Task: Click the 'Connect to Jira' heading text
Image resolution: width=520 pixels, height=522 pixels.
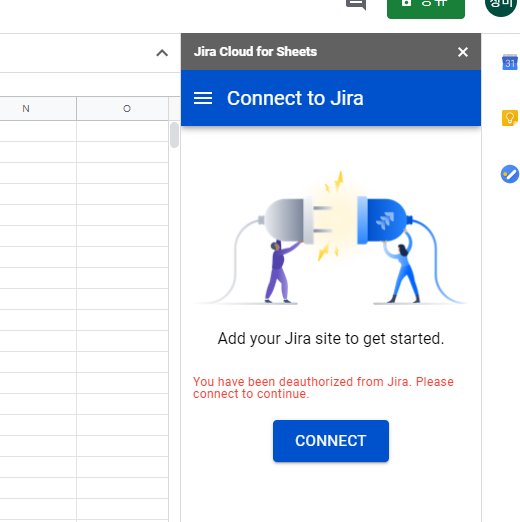Action: click(x=295, y=98)
